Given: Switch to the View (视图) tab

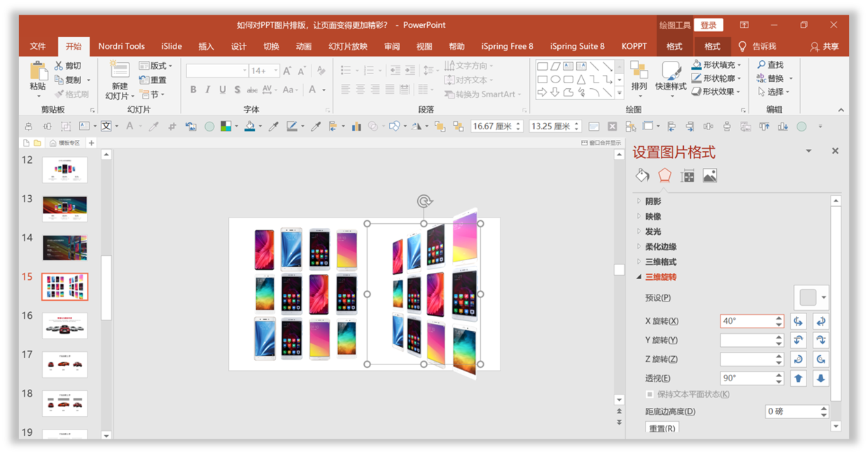Looking at the screenshot, I should pos(424,46).
